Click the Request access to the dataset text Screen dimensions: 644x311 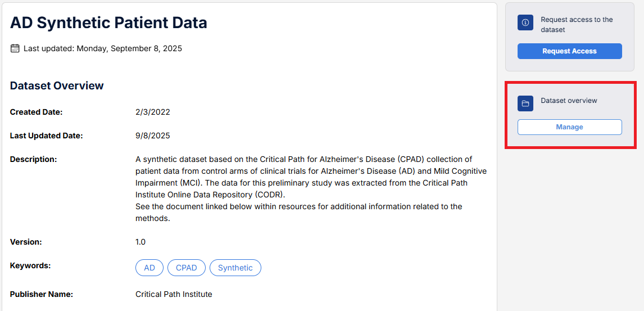(577, 24)
